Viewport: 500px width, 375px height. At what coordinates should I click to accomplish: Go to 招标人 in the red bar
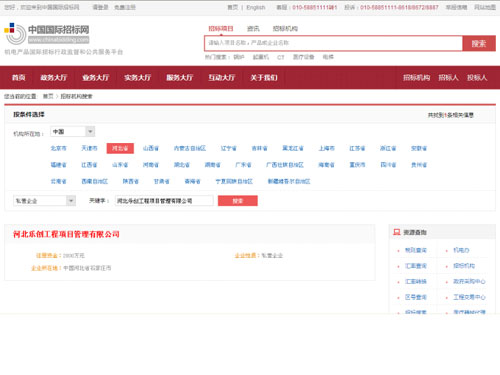click(448, 78)
